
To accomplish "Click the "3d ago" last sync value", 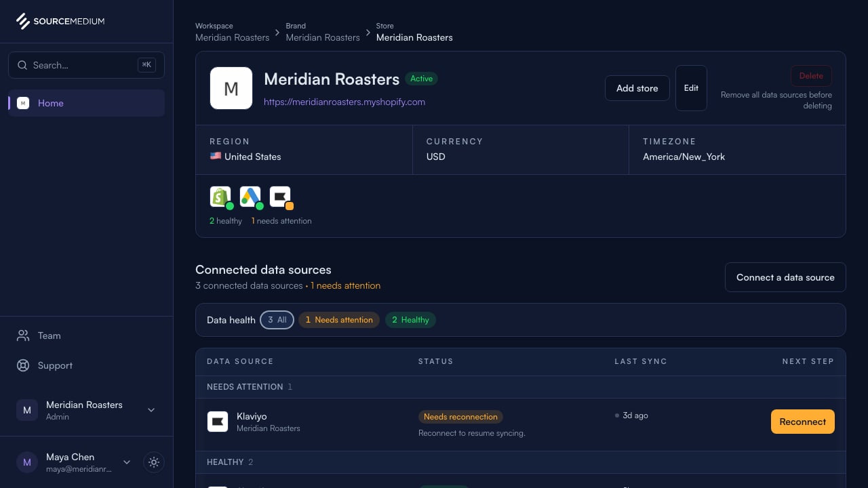I will pos(635,415).
